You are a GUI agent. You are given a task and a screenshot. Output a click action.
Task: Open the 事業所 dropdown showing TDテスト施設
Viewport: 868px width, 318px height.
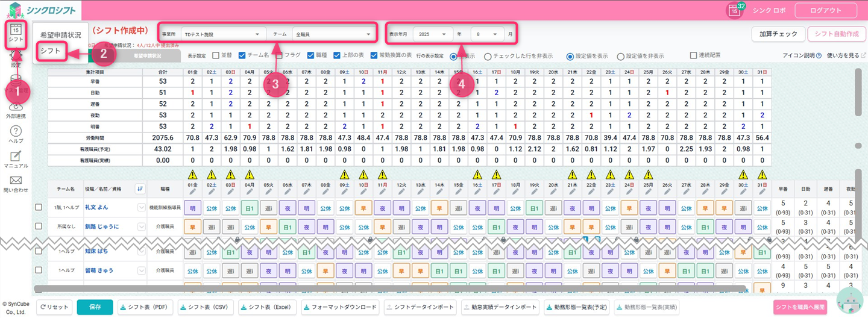coord(224,34)
